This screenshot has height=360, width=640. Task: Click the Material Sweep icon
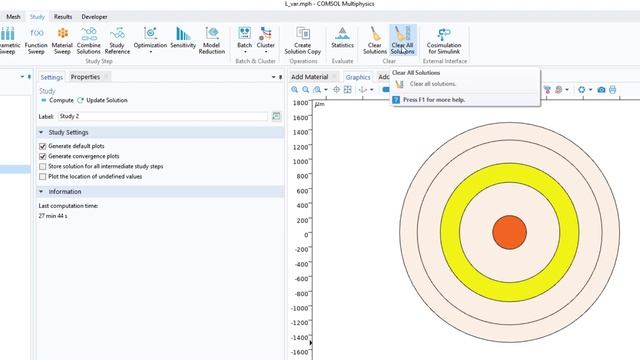point(62,33)
